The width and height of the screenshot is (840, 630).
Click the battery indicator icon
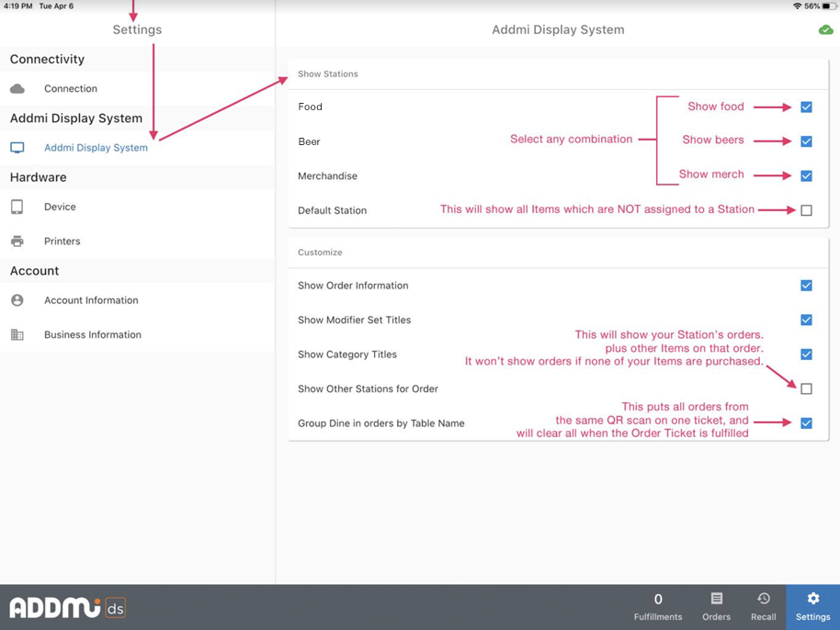[829, 6]
